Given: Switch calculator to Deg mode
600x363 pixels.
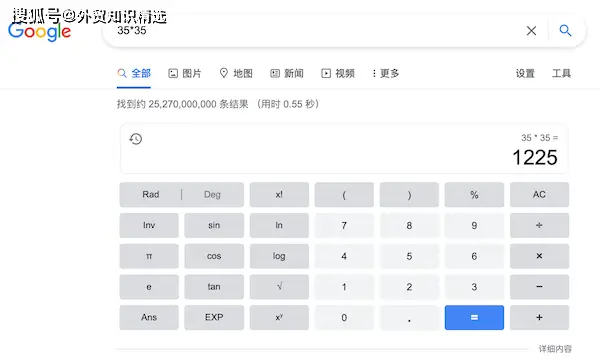Looking at the screenshot, I should tap(212, 194).
